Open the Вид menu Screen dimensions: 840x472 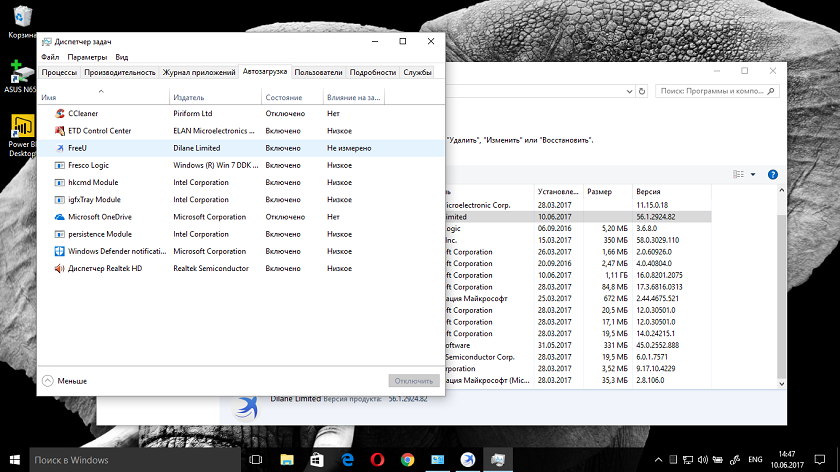122,57
